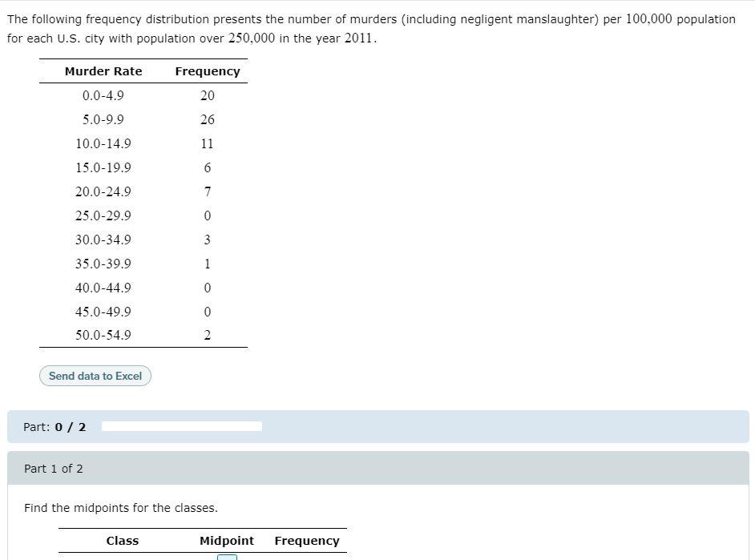Click the Midpoint input field below the table
This screenshot has height=560, width=755.
pyautogui.click(x=227, y=557)
